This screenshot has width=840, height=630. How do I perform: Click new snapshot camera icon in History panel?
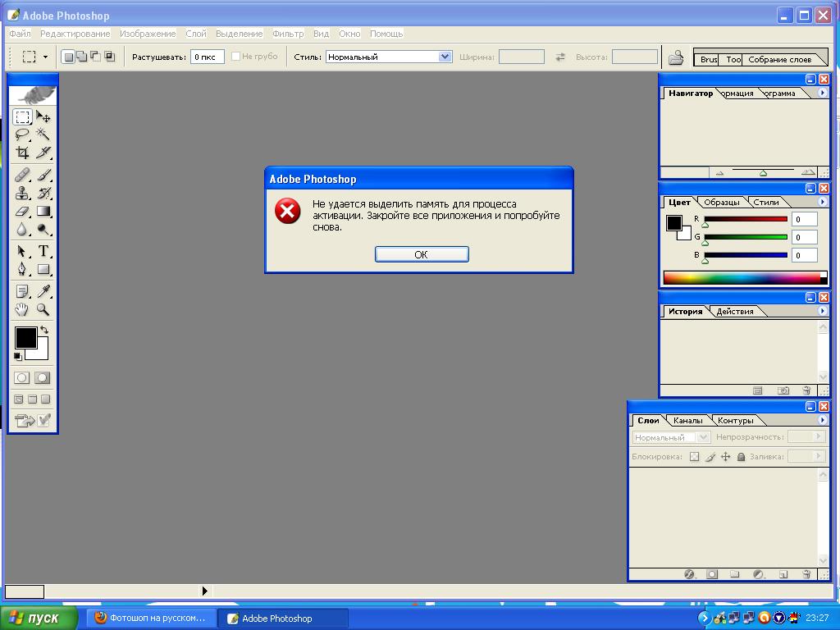pos(783,390)
